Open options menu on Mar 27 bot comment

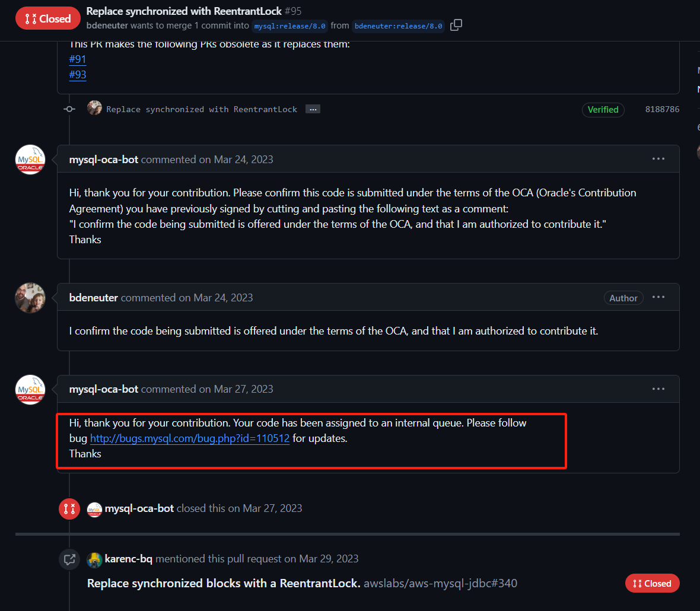tap(658, 389)
